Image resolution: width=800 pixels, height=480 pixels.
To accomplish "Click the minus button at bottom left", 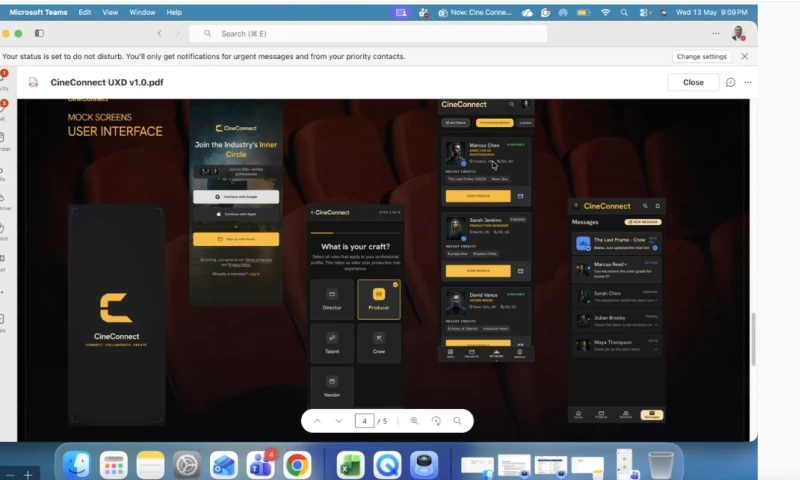I will [10, 474].
